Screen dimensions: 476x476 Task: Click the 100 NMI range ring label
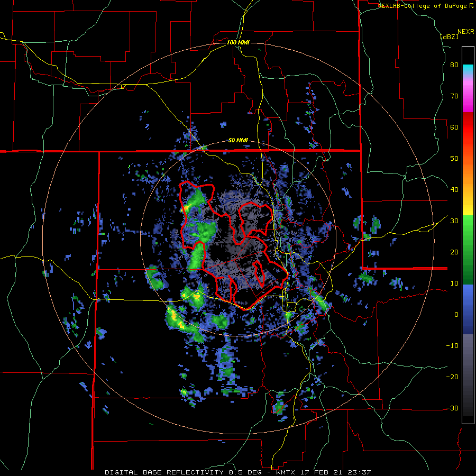click(238, 42)
